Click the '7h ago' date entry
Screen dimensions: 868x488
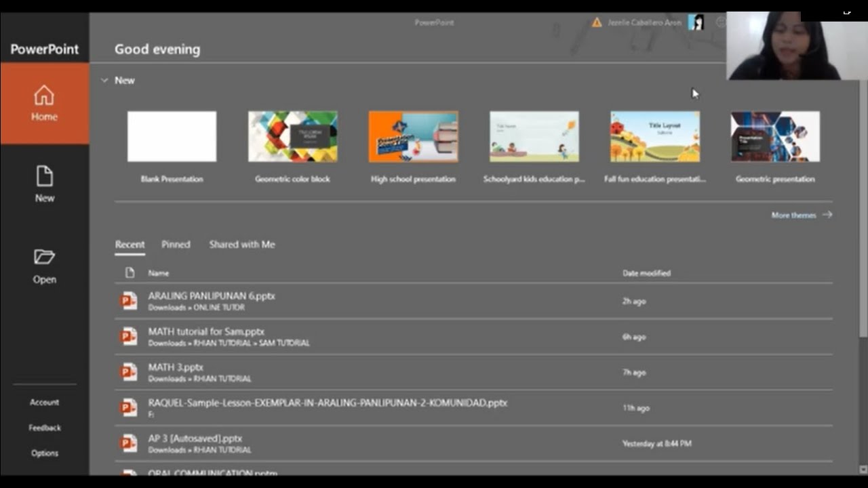click(634, 372)
